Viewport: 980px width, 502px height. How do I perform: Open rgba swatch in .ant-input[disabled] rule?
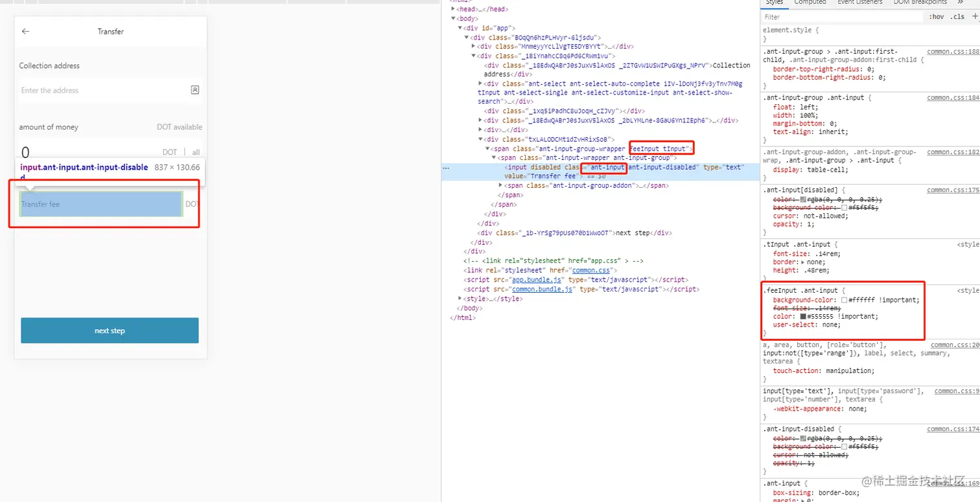coord(804,200)
